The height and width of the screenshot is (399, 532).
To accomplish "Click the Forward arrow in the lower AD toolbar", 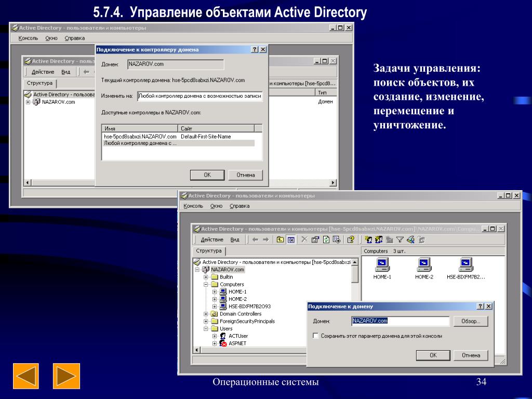I will tap(265, 240).
